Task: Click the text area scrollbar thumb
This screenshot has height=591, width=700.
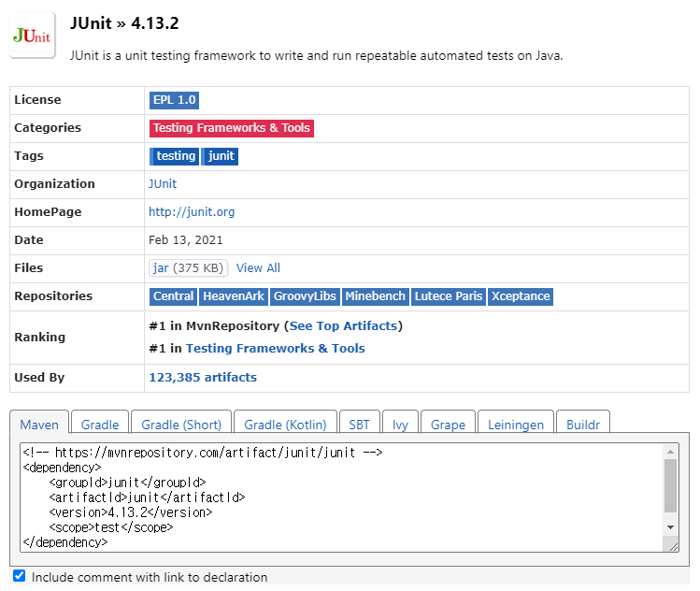Action: [670, 485]
